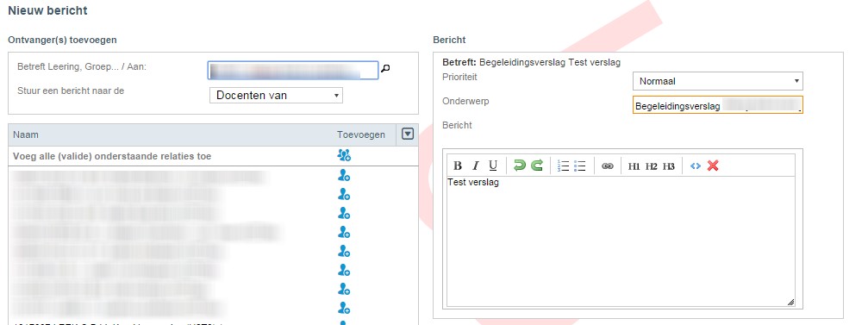This screenshot has width=868, height=325.
Task: Insert a bulleted list
Action: 579,166
